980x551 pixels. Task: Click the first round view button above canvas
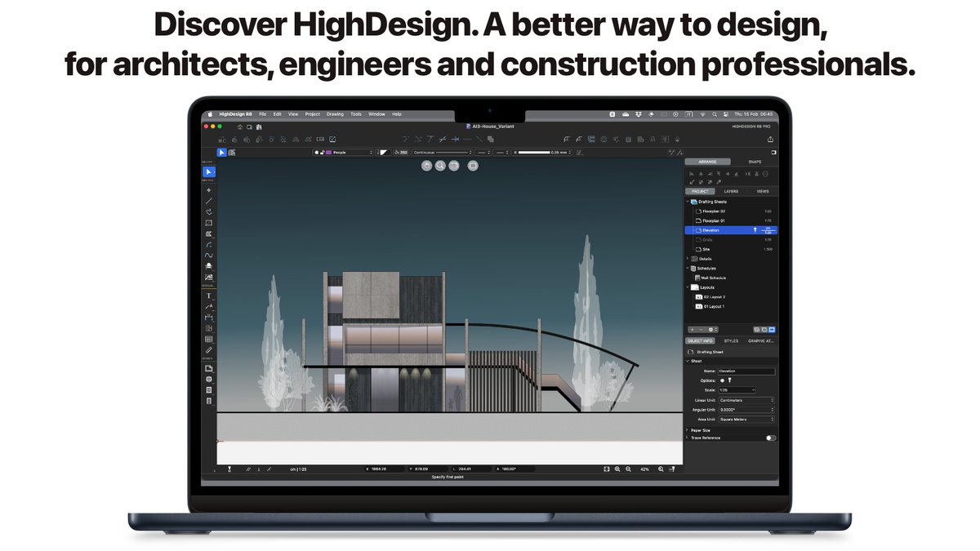[x=426, y=166]
